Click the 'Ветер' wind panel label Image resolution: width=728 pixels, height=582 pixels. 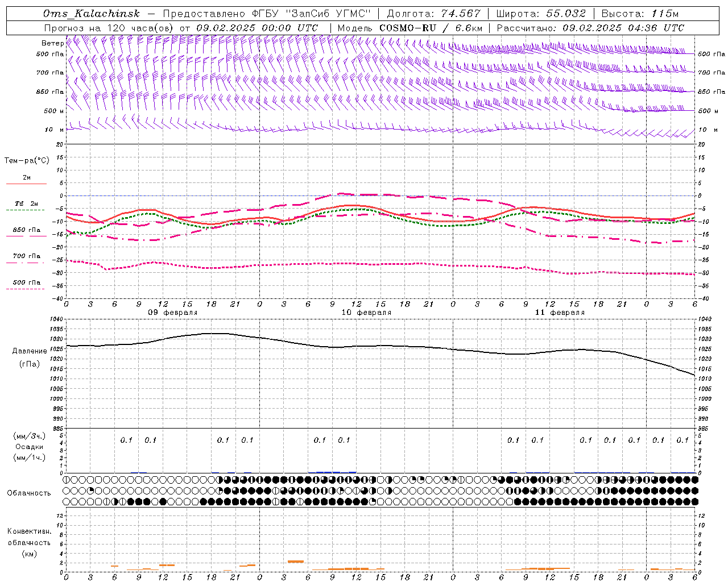[x=52, y=43]
